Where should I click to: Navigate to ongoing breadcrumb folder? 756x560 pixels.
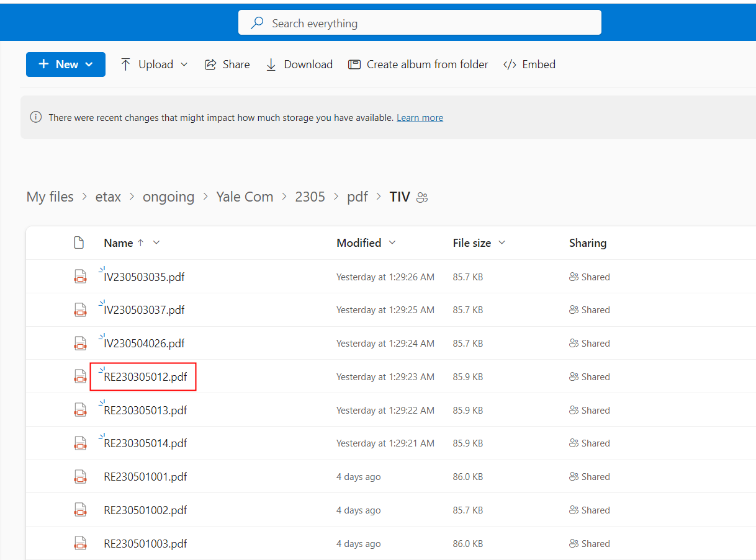click(168, 197)
